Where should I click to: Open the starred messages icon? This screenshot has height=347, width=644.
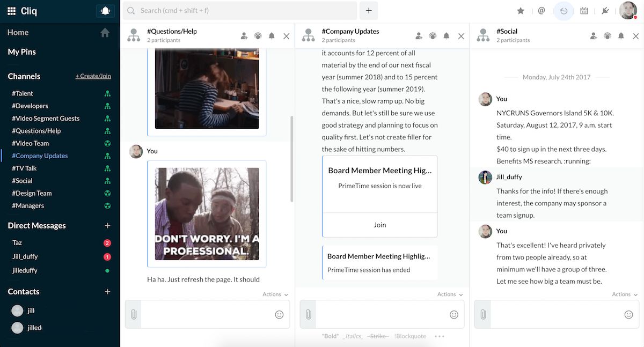point(520,11)
